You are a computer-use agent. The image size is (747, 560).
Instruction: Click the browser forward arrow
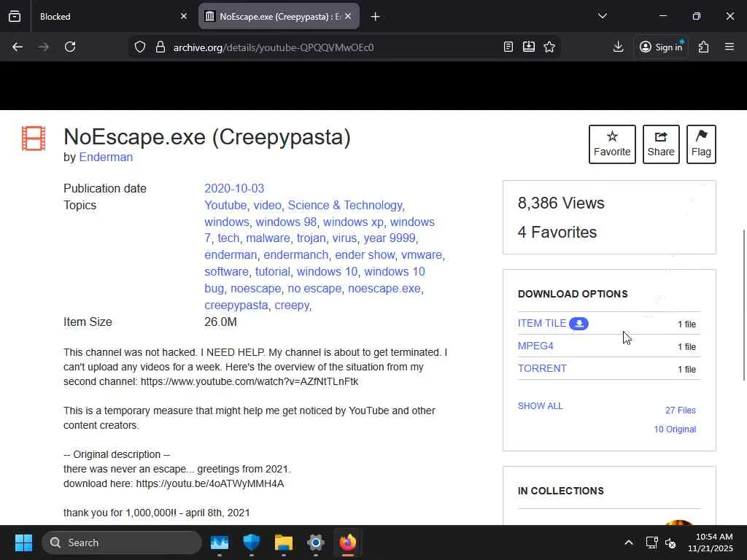pos(43,47)
